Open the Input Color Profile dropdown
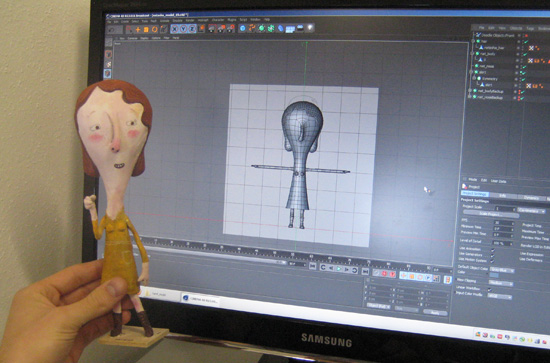The height and width of the screenshot is (363, 550). tap(499, 296)
